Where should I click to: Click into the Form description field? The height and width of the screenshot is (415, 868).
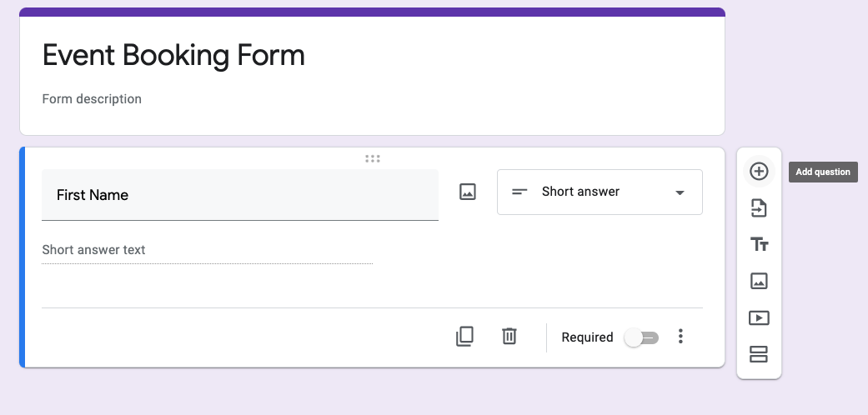click(x=92, y=99)
